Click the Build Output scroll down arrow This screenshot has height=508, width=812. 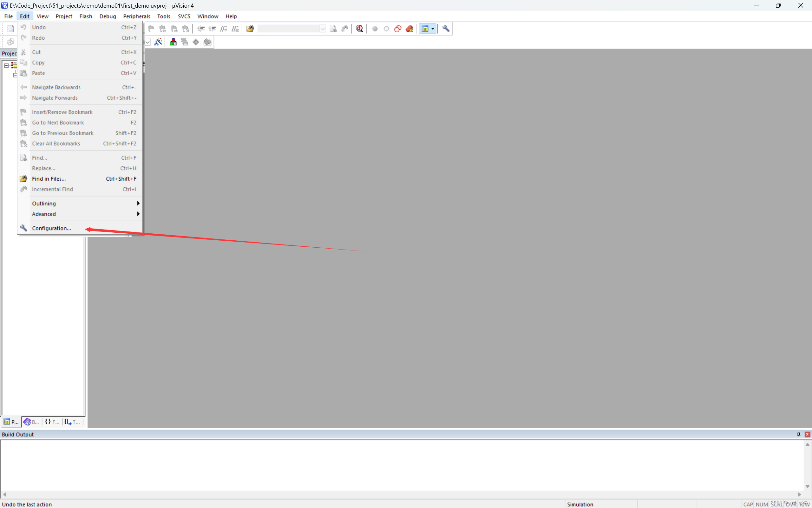tap(807, 486)
